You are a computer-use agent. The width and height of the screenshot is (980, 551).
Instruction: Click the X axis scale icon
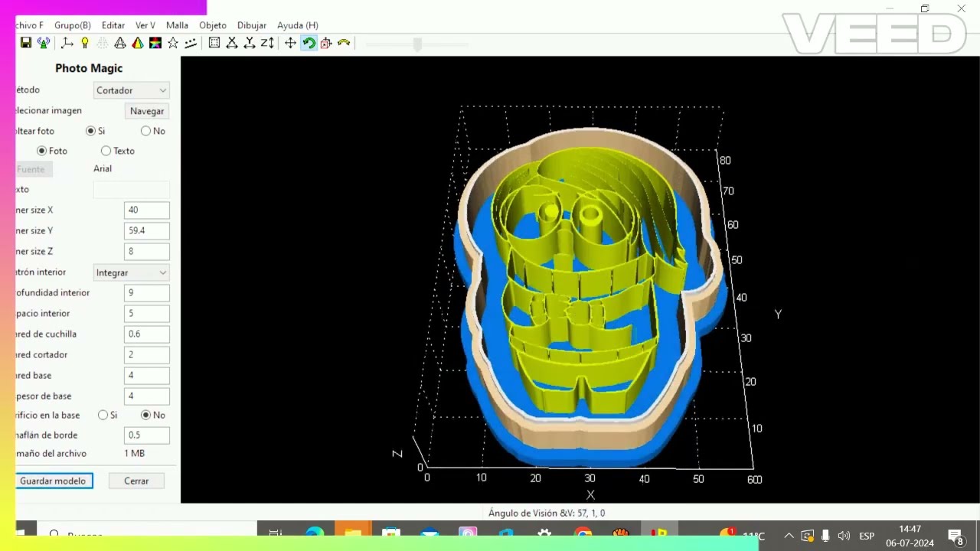232,43
